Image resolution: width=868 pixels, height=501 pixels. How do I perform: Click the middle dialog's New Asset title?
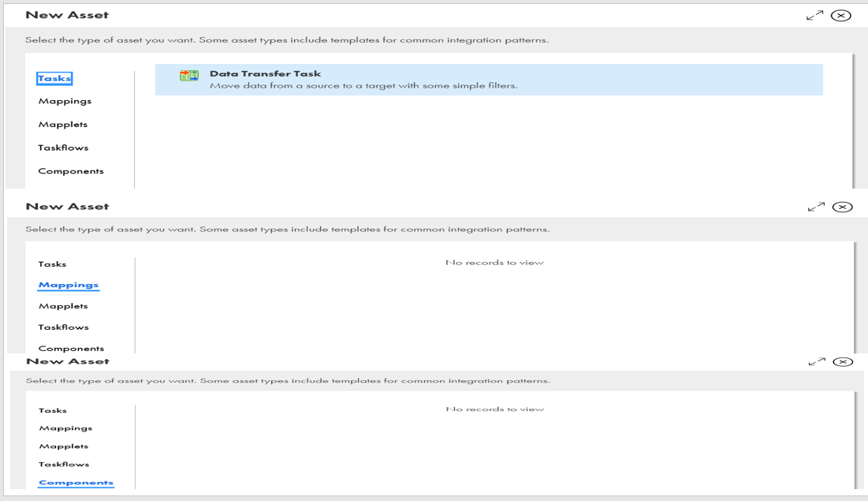tap(68, 207)
